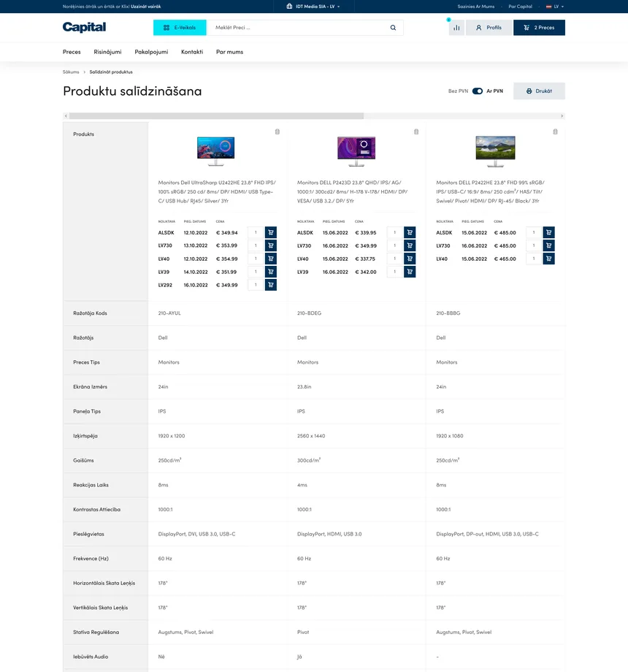Add P2423D LV730 €349.99 offer to cart
The width and height of the screenshot is (628, 672).
click(x=410, y=245)
